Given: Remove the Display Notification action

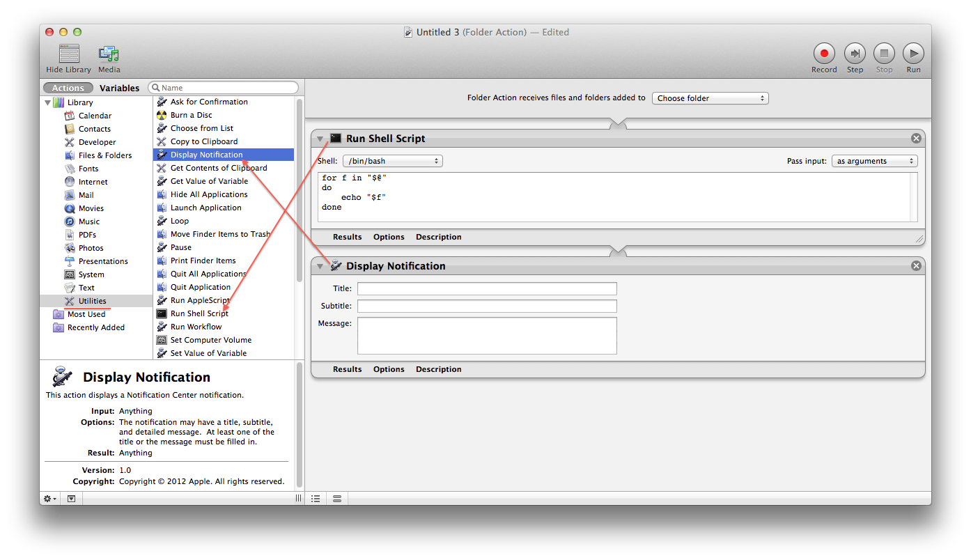Looking at the screenshot, I should coord(916,266).
